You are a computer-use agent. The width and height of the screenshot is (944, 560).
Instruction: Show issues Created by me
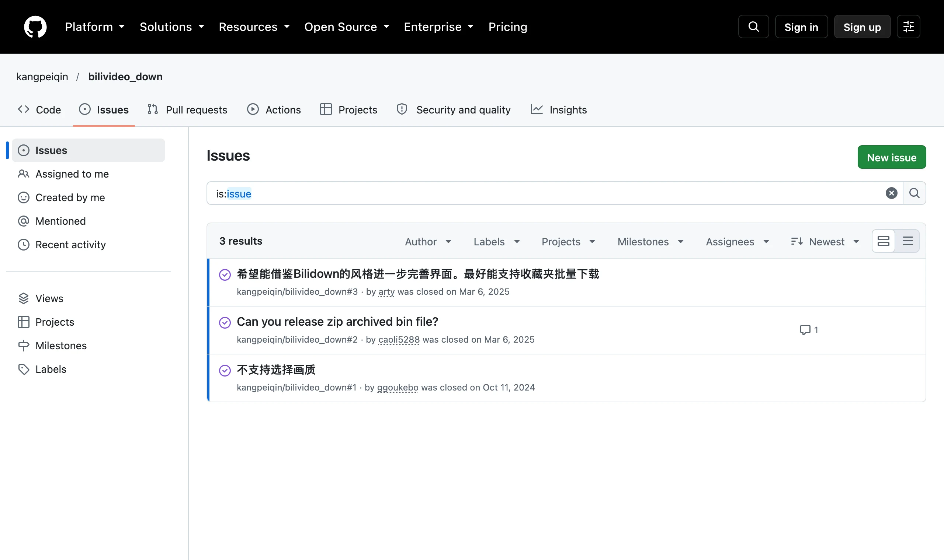[x=88, y=197]
